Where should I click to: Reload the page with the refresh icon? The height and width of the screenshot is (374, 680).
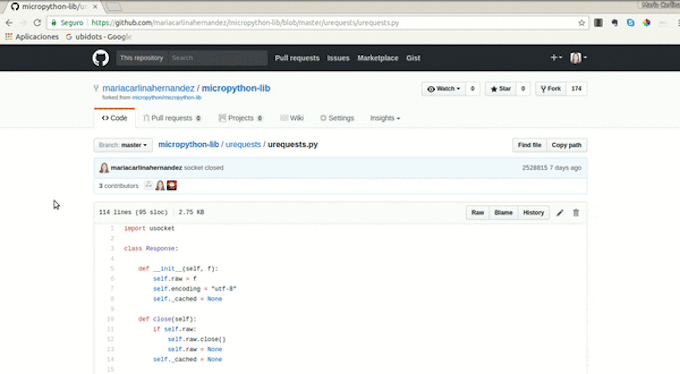[37, 23]
